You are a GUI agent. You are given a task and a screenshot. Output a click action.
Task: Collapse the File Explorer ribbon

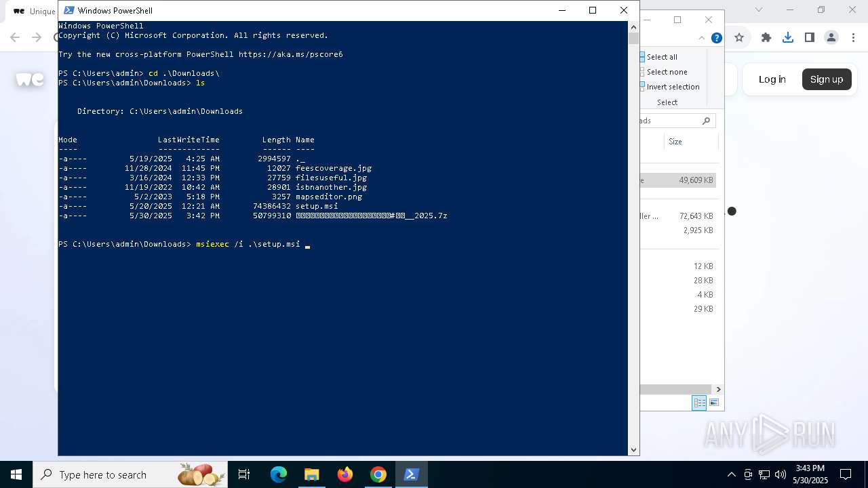point(702,38)
